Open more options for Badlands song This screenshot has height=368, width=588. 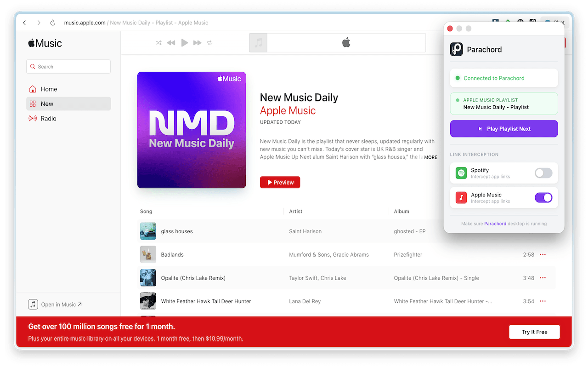[x=543, y=254]
